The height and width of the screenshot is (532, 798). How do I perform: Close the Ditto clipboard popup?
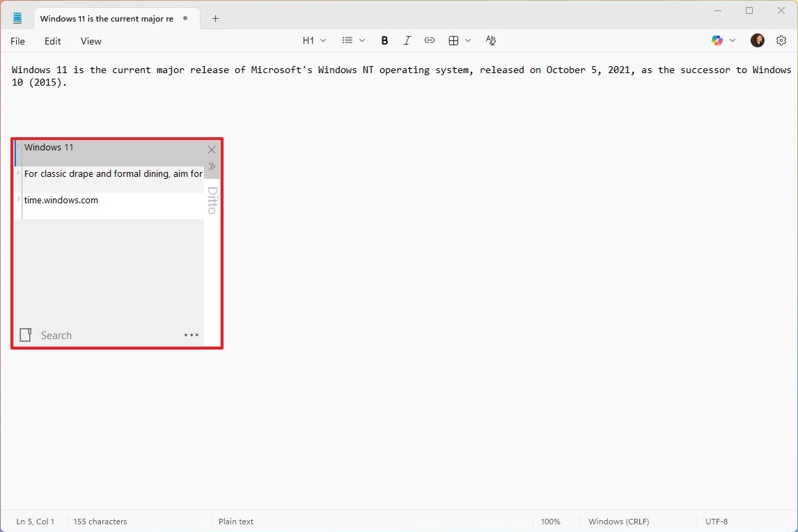pyautogui.click(x=212, y=150)
